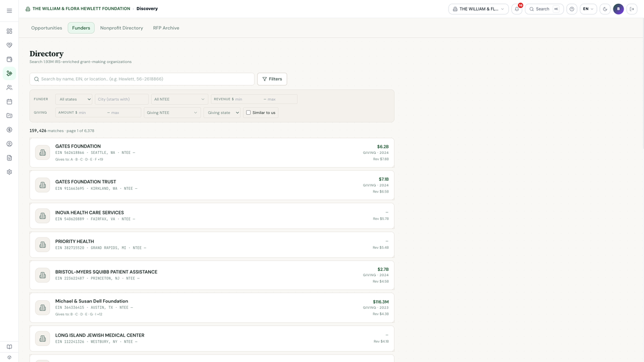Click Long Island Jewish Medical Center icon

[42, 338]
